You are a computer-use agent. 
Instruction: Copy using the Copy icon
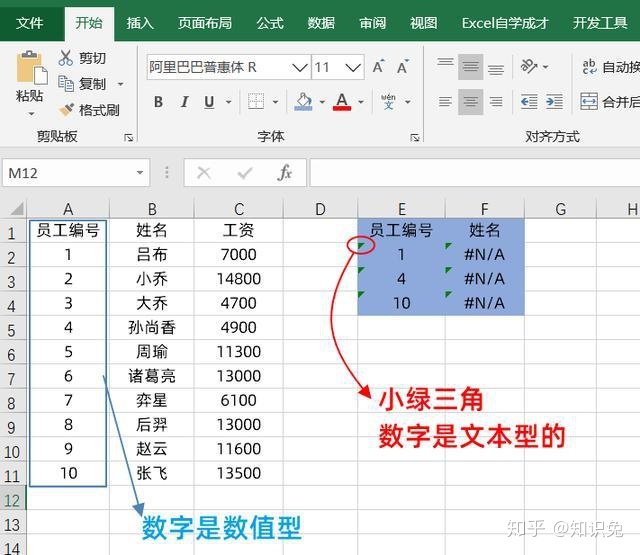click(x=65, y=84)
